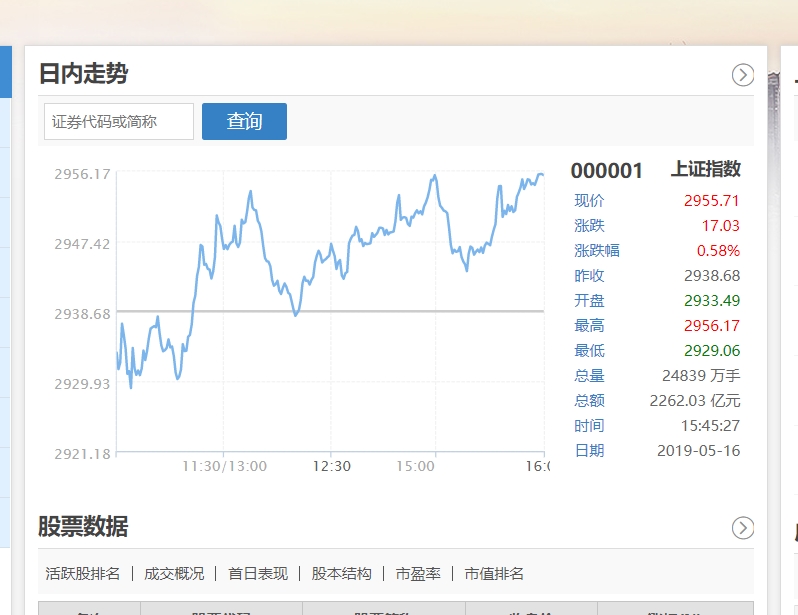Open the 股票数据 section arrow icon

click(743, 528)
